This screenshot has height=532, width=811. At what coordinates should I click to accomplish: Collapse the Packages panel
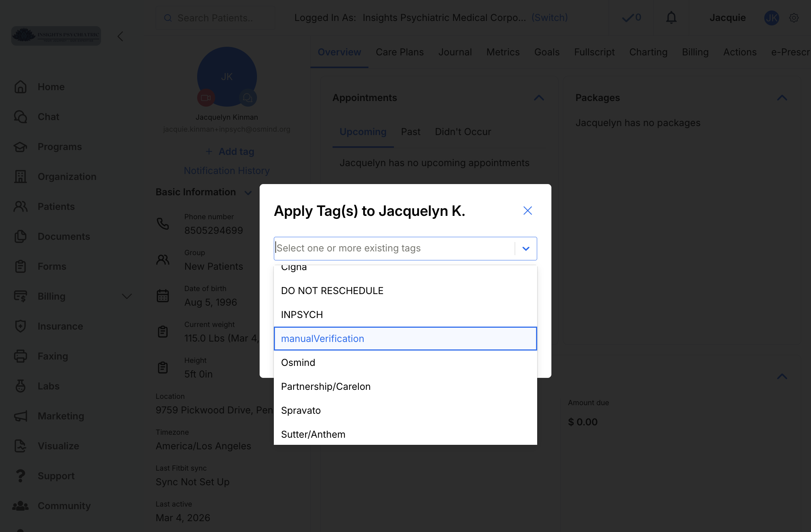pyautogui.click(x=782, y=98)
